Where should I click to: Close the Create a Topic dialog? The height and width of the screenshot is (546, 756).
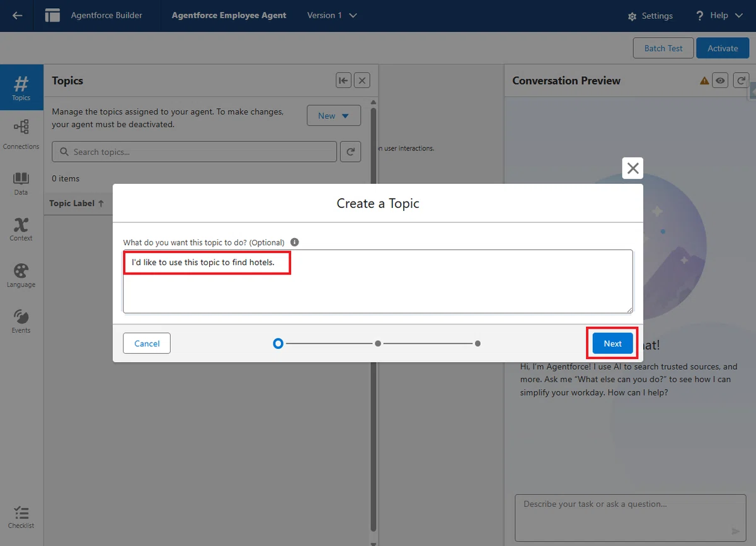pyautogui.click(x=633, y=168)
